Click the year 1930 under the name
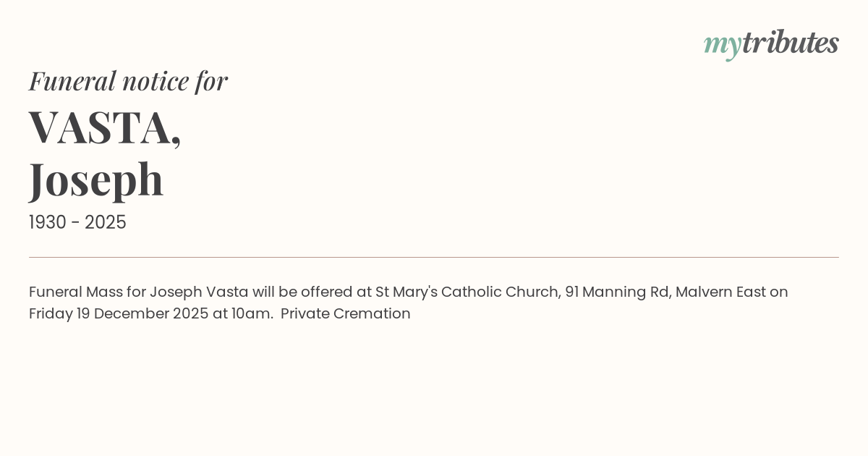 47,223
